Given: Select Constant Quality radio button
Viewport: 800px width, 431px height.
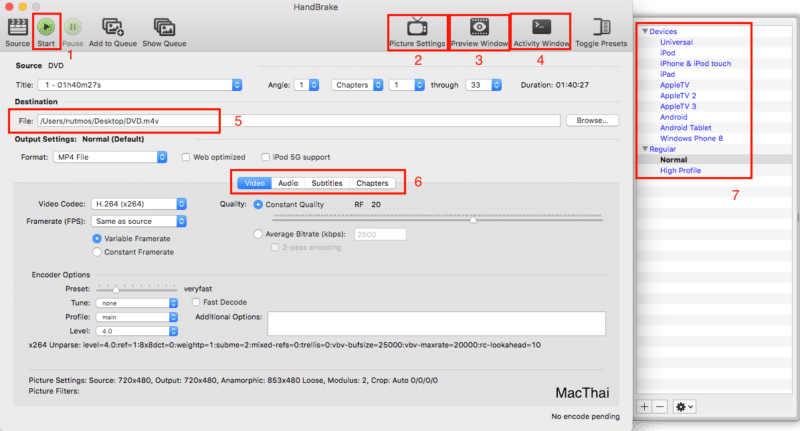Looking at the screenshot, I should pos(258,205).
